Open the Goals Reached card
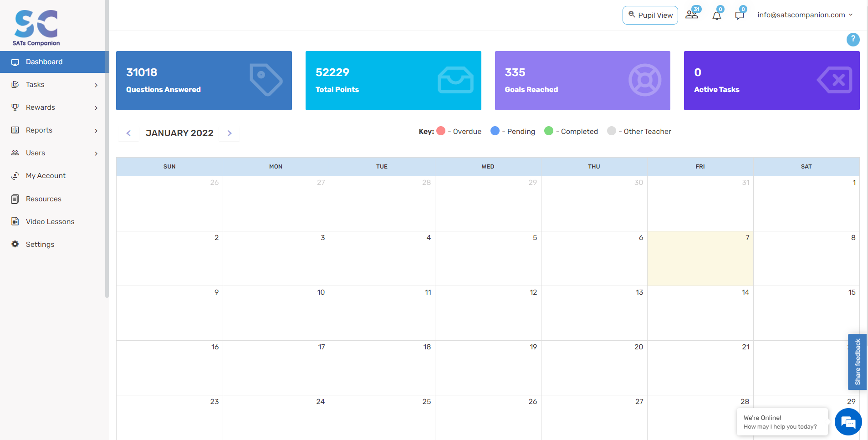This screenshot has width=868, height=440. [x=582, y=81]
